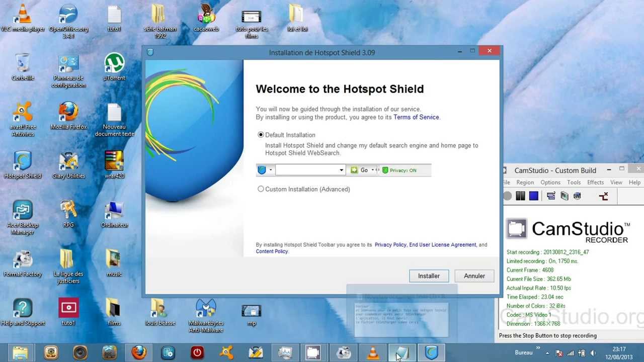Open the Help menu in CamStudio
Image resolution: width=644 pixels, height=362 pixels.
634,183
